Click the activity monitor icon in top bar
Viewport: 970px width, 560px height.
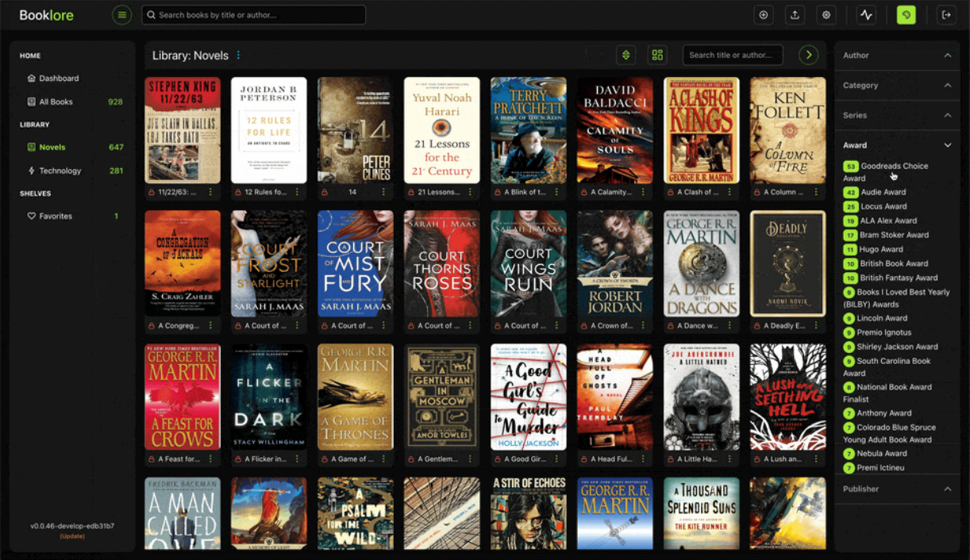tap(865, 15)
